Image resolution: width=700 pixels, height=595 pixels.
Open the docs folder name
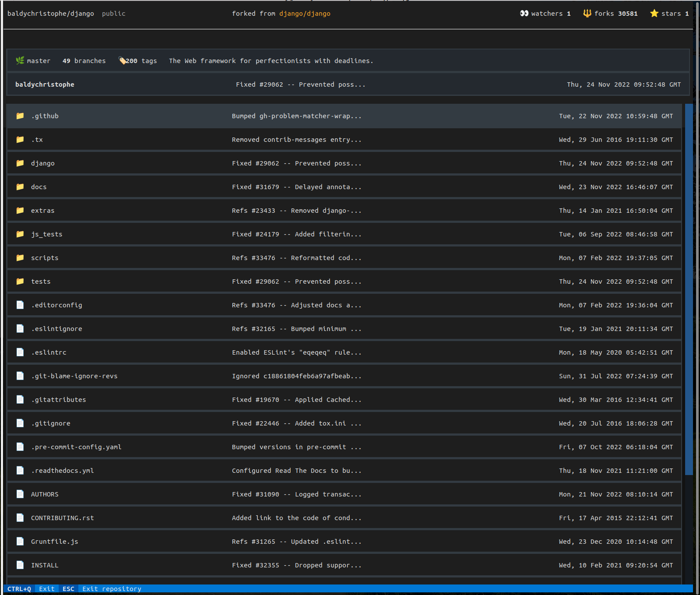39,187
